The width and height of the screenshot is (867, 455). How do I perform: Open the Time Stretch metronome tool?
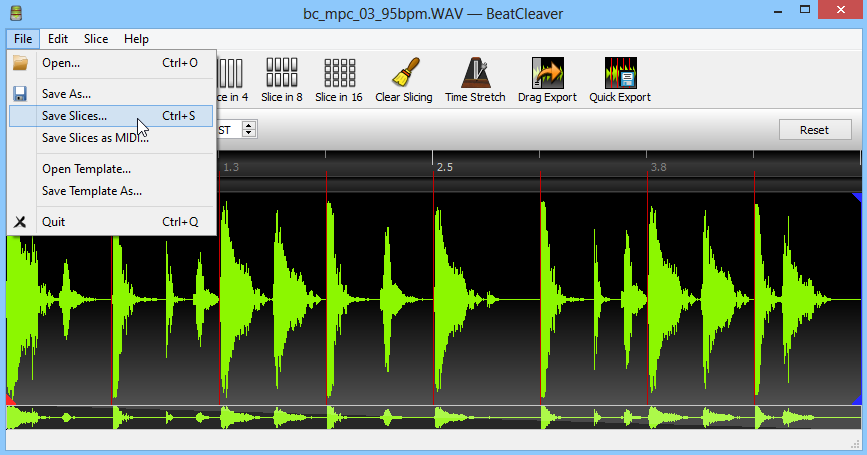coord(476,73)
